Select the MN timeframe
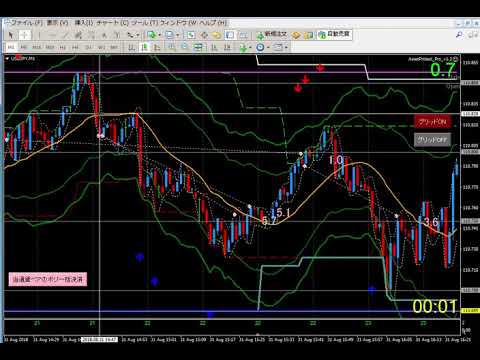Image resolution: width=480 pixels, height=360 pixels. pos(114,47)
